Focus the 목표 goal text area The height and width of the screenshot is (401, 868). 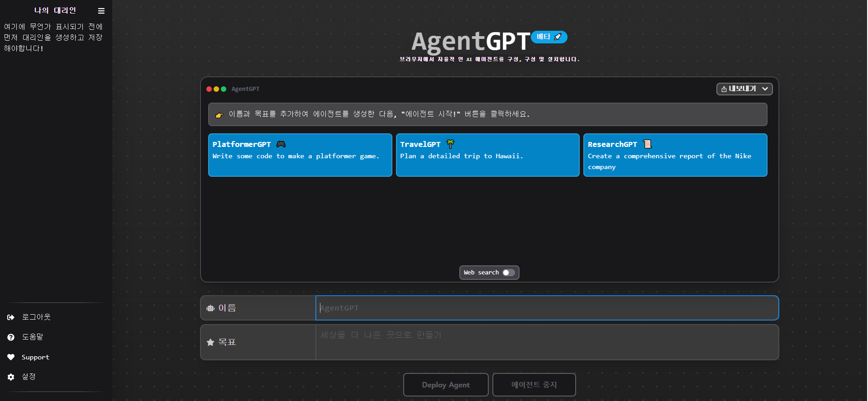tap(547, 342)
